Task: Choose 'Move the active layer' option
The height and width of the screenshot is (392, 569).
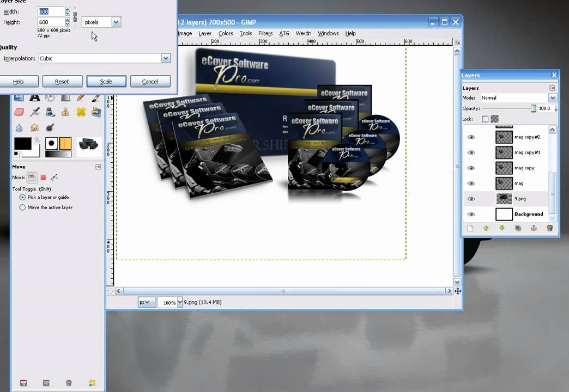Action: (46, 207)
